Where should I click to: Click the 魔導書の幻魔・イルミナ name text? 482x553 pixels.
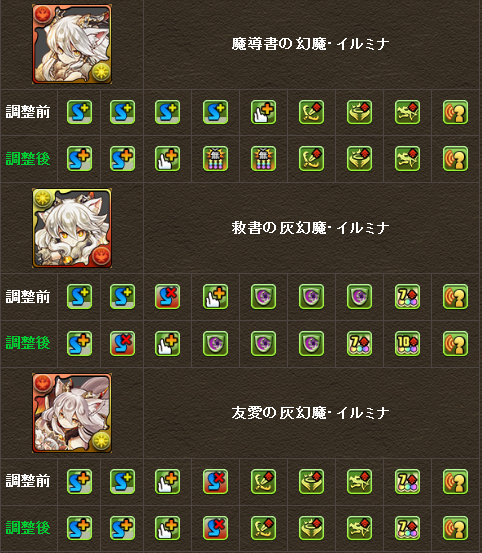[311, 44]
